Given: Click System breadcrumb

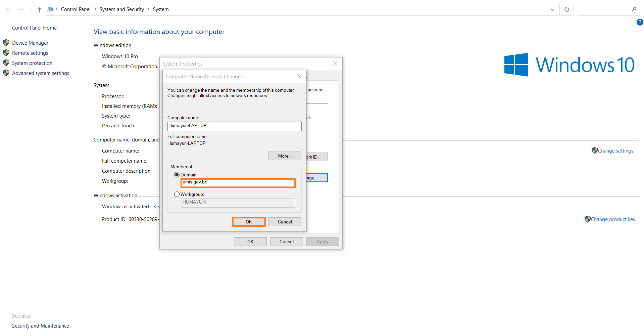Looking at the screenshot, I should pos(161,9).
